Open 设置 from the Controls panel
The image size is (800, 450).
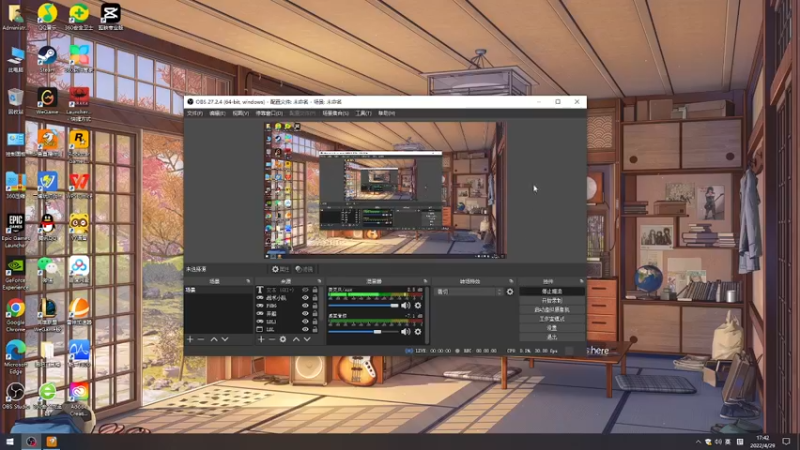click(552, 328)
